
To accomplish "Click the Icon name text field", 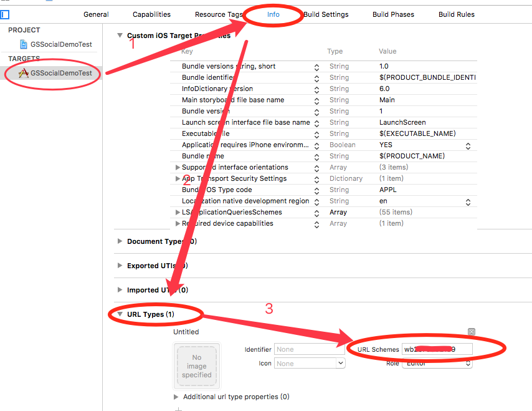I will [x=305, y=364].
